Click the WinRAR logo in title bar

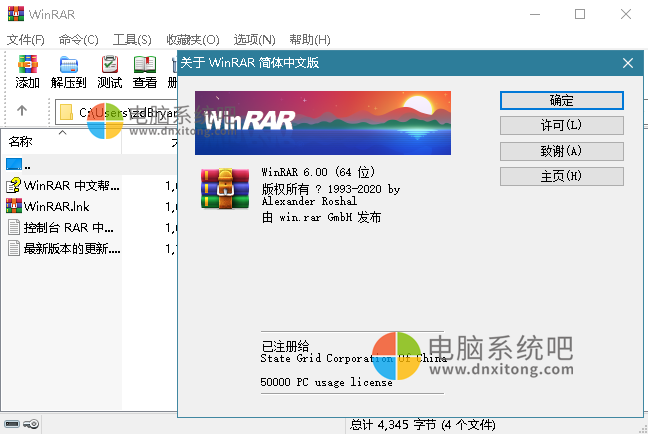click(16, 14)
